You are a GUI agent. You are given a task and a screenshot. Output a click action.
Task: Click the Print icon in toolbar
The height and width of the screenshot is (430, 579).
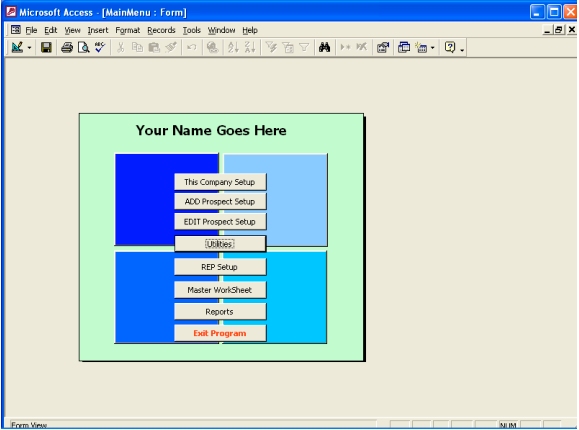[x=67, y=47]
